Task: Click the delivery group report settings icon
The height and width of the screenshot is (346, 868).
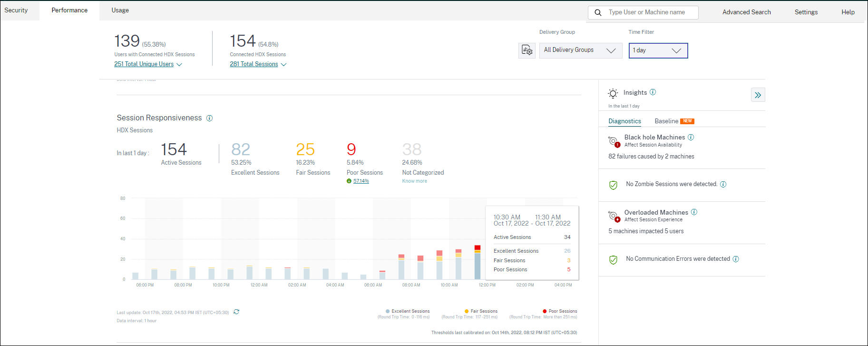Action: tap(527, 50)
